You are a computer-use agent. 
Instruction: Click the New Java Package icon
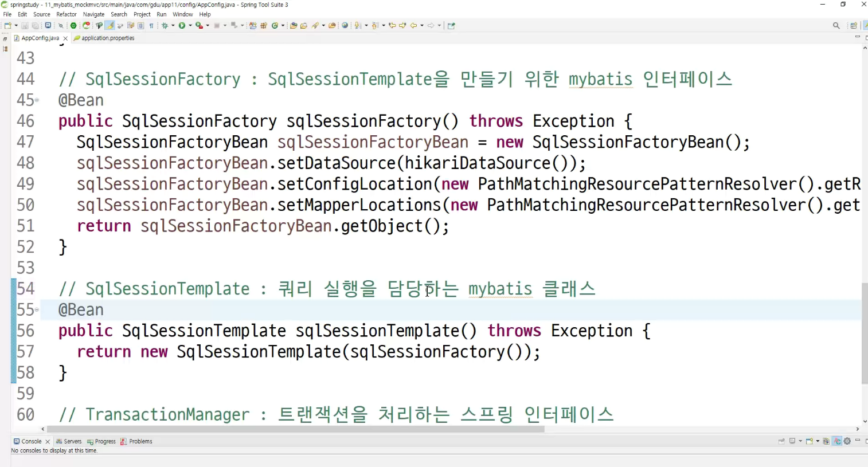click(264, 25)
